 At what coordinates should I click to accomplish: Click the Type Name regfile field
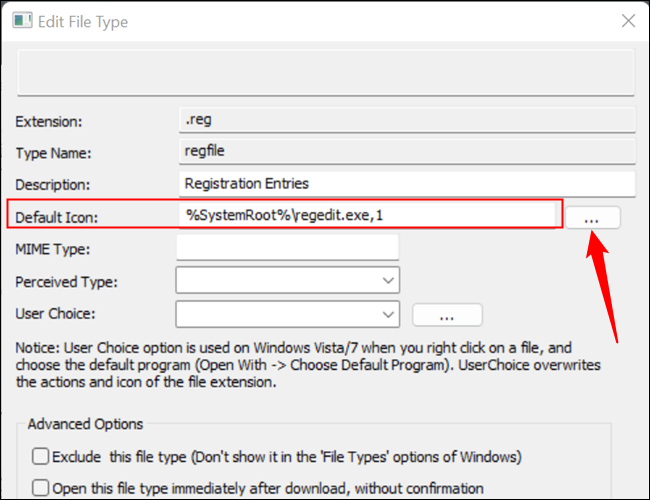(407, 151)
